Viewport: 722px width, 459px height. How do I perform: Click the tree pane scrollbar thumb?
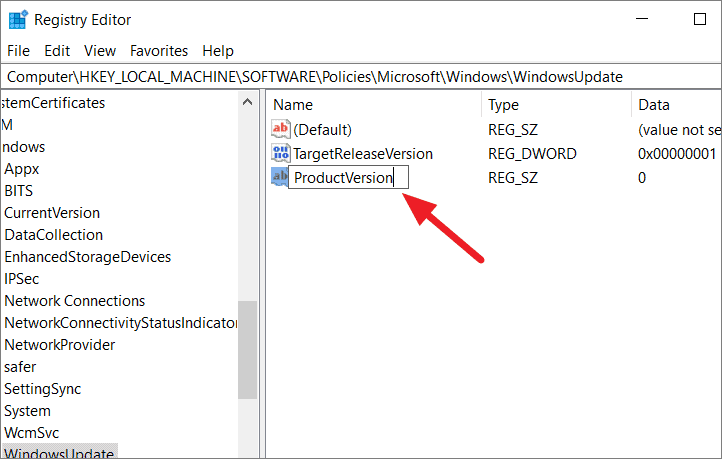pos(247,350)
